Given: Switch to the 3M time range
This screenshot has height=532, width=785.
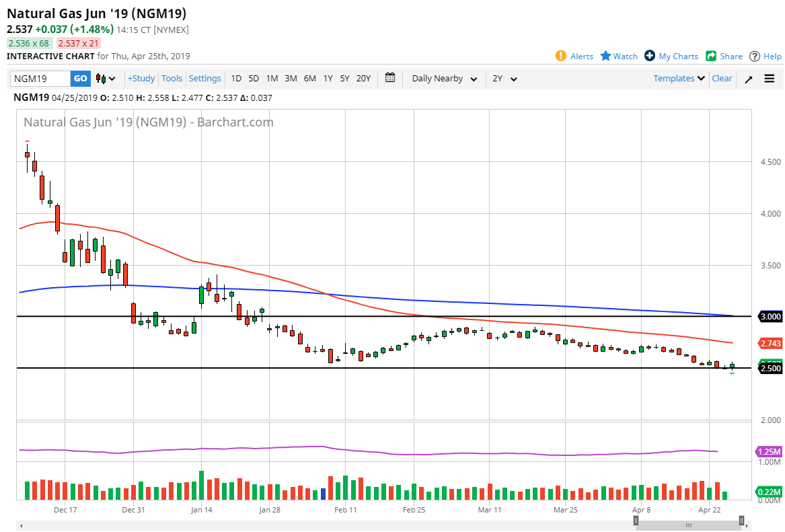Looking at the screenshot, I should [291, 79].
